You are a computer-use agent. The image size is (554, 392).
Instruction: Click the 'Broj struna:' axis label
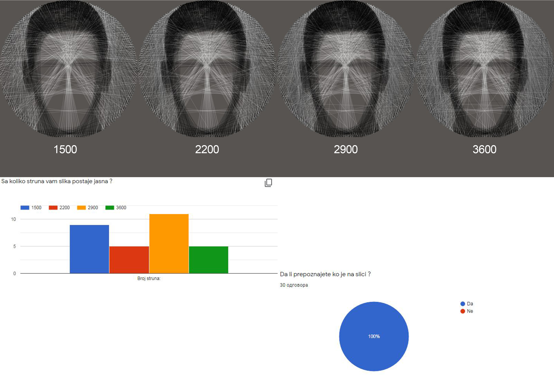[x=149, y=278]
